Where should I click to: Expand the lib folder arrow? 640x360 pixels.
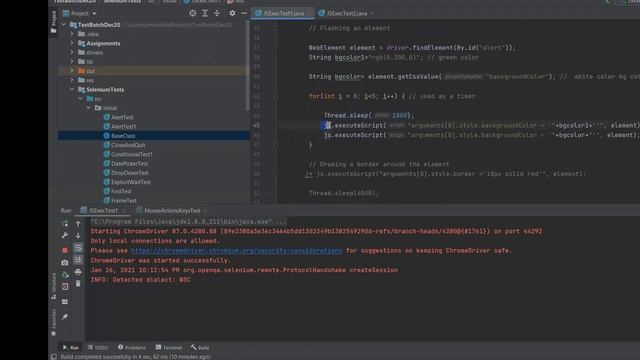72,62
